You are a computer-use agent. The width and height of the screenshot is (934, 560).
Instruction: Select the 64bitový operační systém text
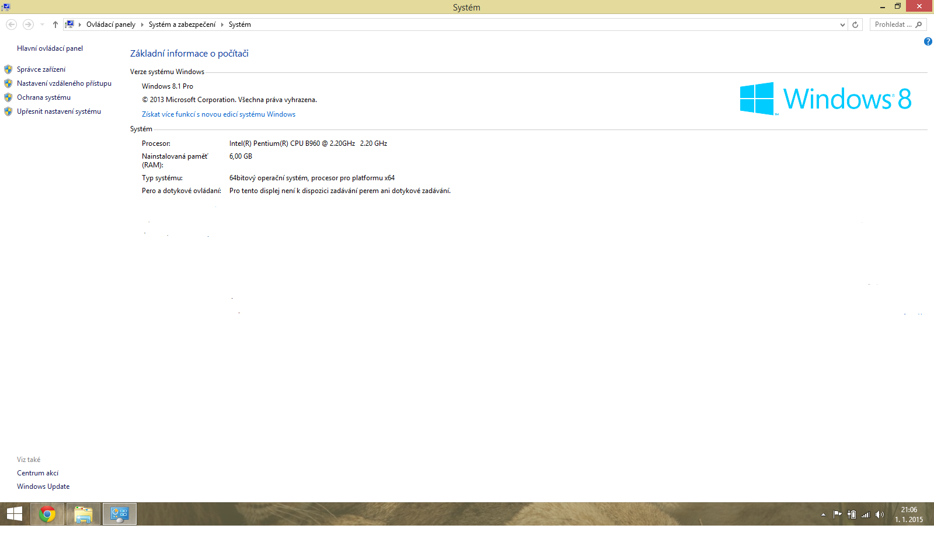312,178
